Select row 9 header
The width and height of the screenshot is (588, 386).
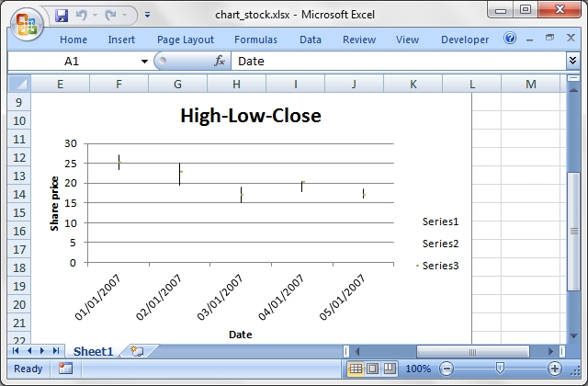tap(19, 102)
